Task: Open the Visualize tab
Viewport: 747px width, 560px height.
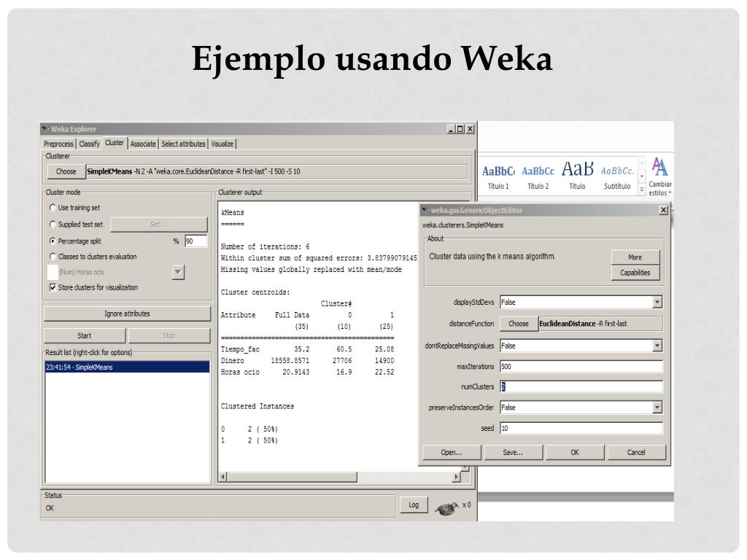Action: (x=222, y=144)
